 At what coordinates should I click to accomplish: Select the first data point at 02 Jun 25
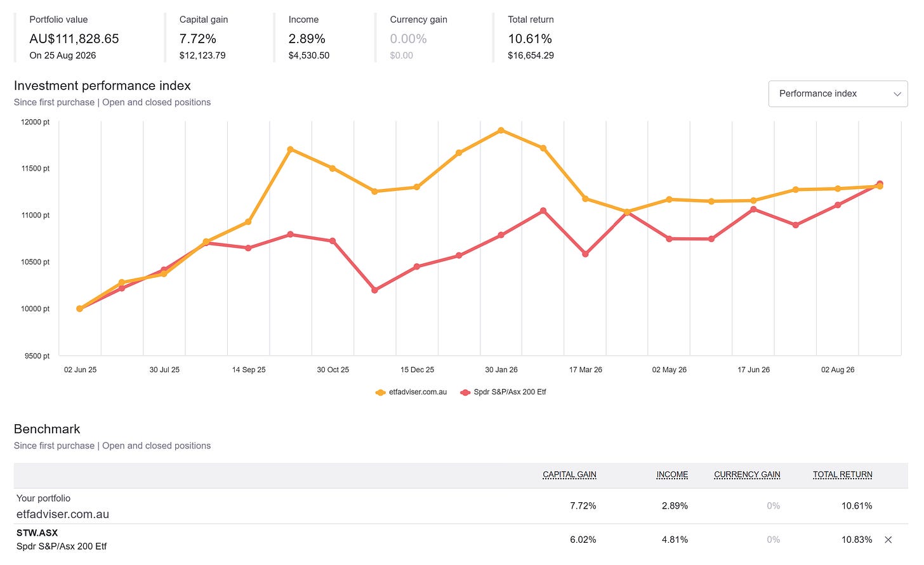79,309
